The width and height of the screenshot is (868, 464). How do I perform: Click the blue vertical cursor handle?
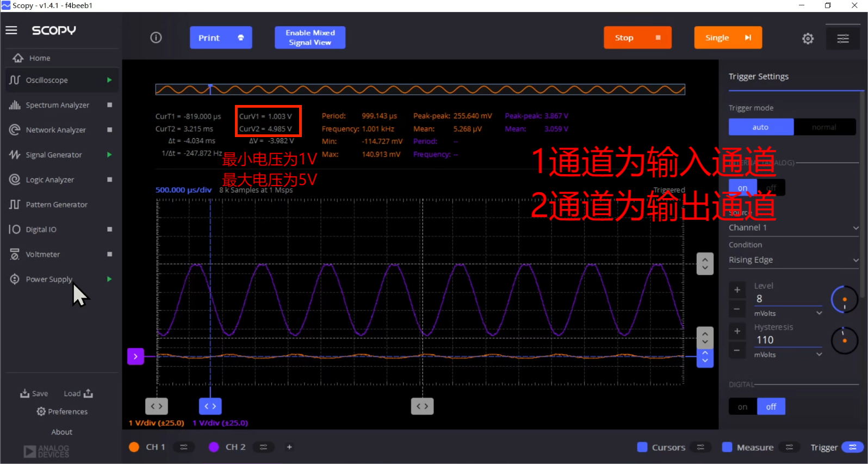pyautogui.click(x=705, y=358)
